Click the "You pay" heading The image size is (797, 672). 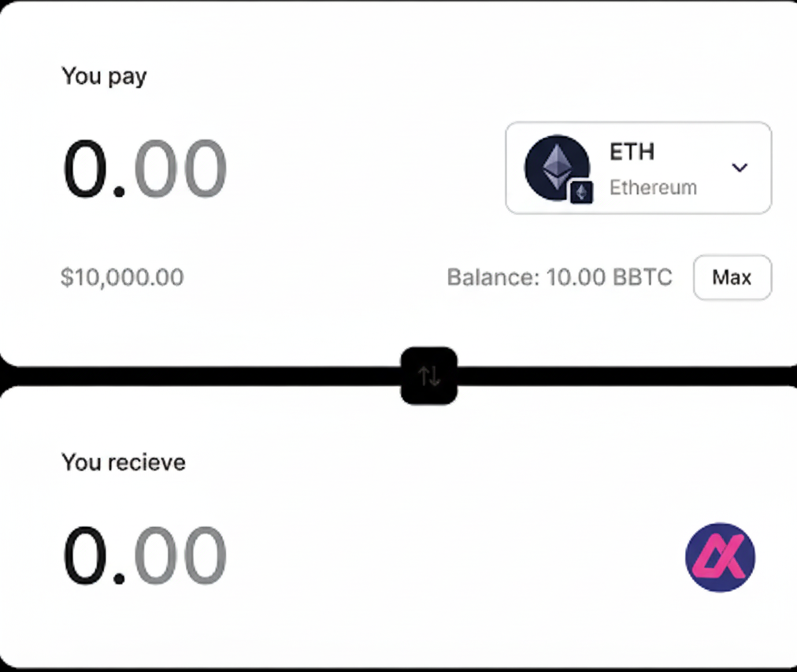click(x=104, y=76)
